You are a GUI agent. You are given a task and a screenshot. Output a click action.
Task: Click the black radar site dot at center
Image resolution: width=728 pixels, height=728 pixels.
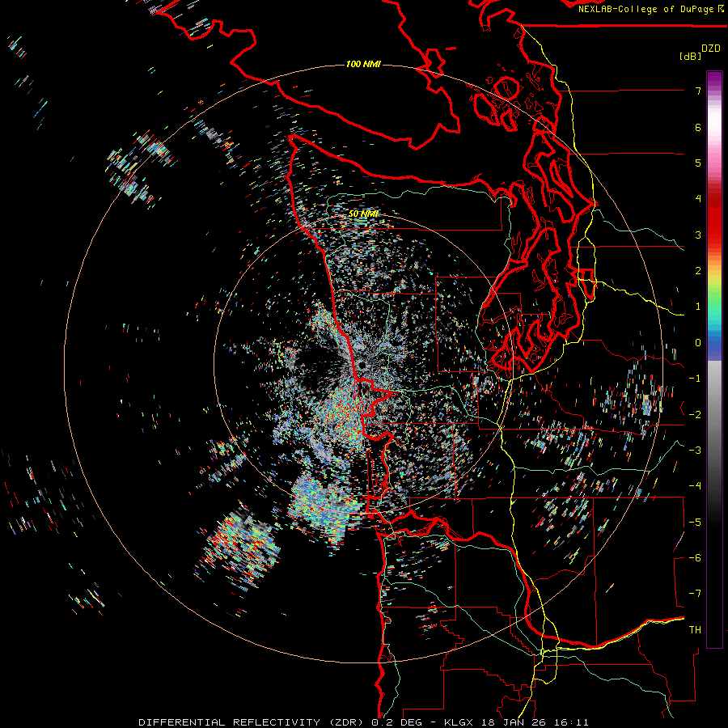pyautogui.click(x=362, y=366)
